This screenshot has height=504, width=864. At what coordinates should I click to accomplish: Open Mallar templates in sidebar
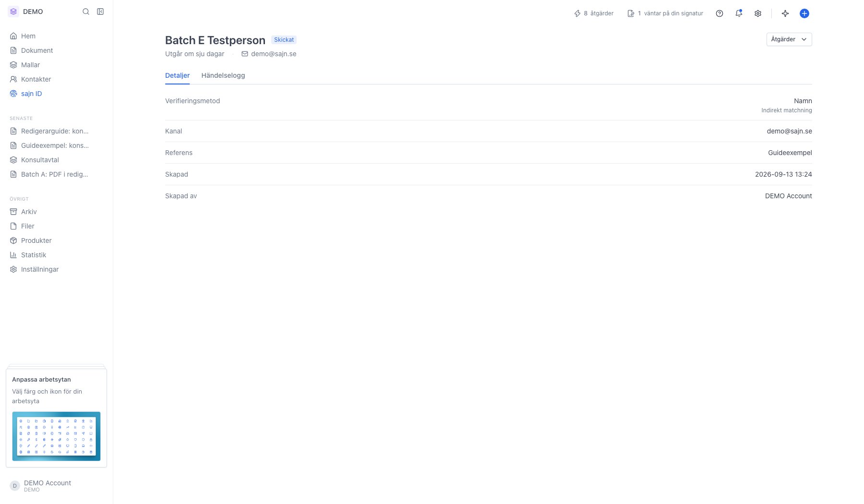[56, 65]
